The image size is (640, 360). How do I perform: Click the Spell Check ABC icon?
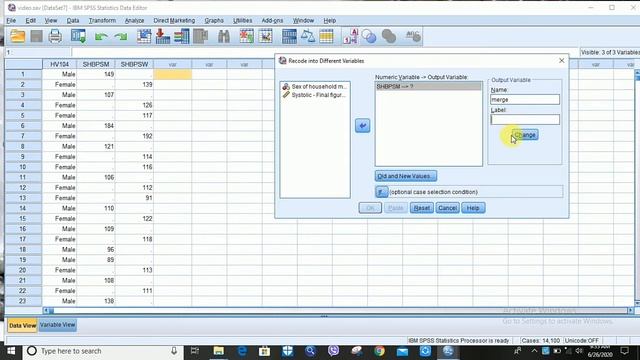tap(413, 36)
